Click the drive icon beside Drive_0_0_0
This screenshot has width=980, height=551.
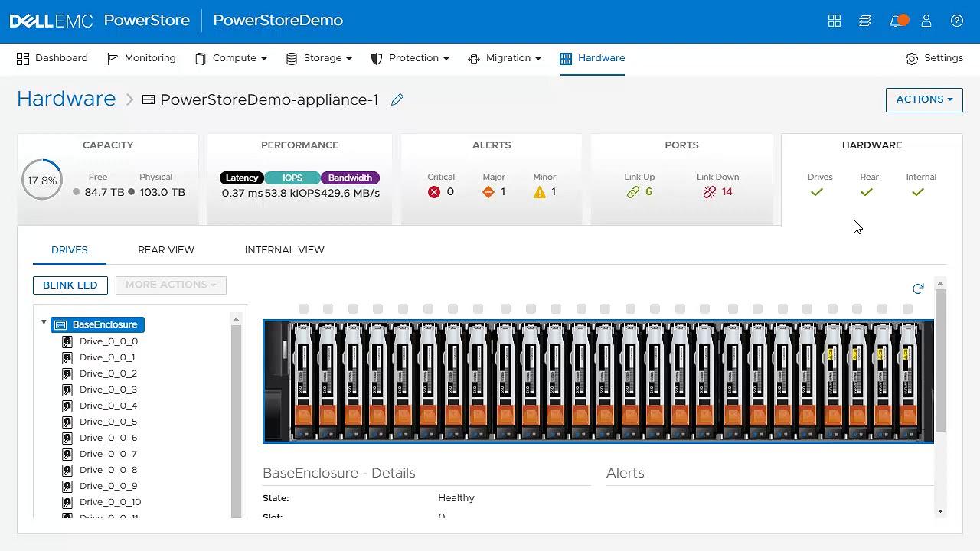click(67, 341)
